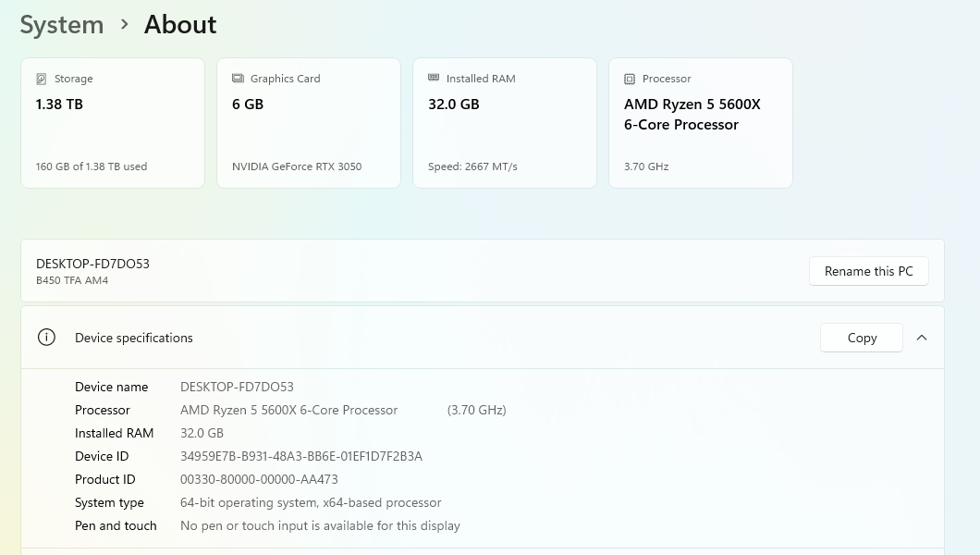Image resolution: width=980 pixels, height=555 pixels.
Task: Click the Rename this PC button
Action: coord(868,270)
